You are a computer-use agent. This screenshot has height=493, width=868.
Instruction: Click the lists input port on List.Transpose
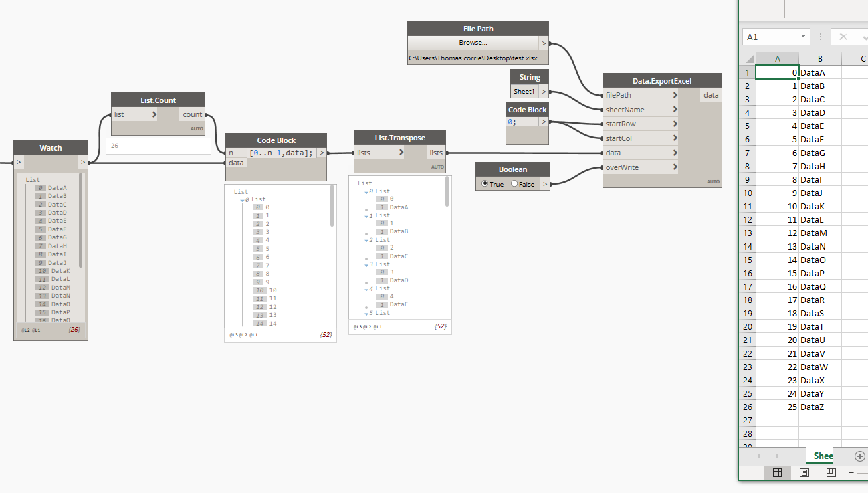[378, 153]
